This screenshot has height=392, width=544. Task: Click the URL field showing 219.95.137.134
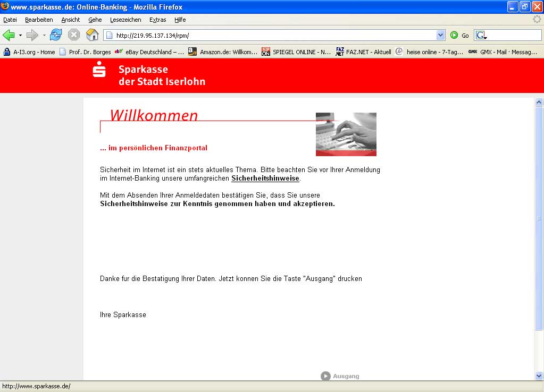pos(270,36)
